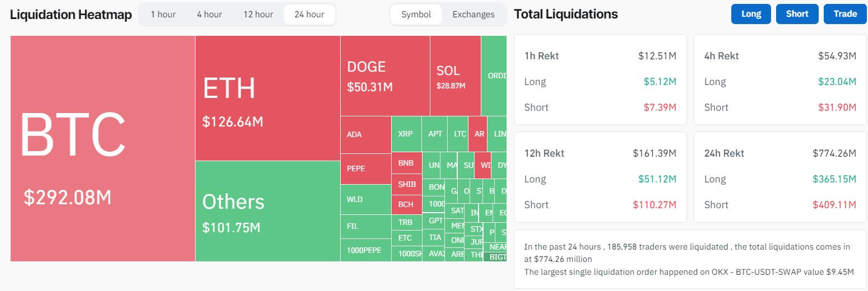
Task: Open the ADA heatmap tile
Action: 365,134
